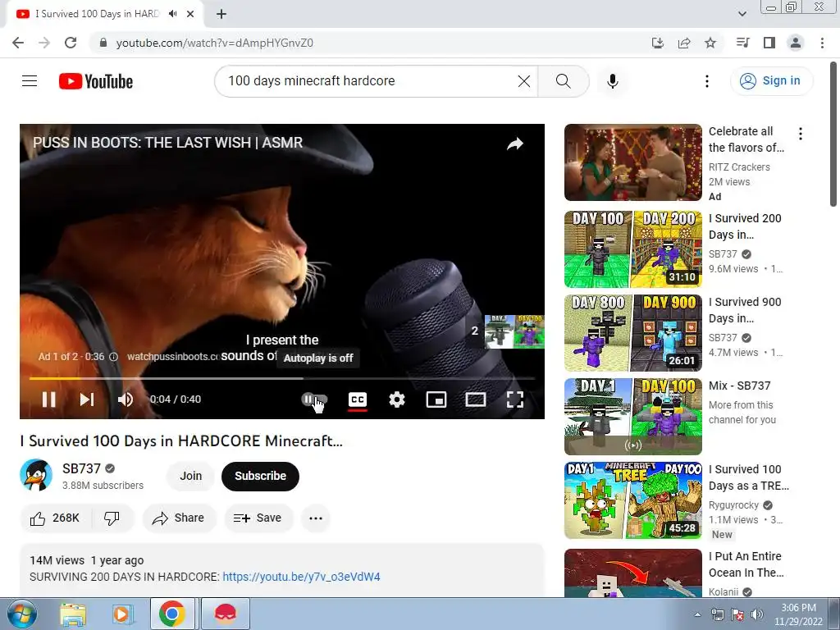Skip to the next video
Image resolution: width=840 pixels, height=630 pixels.
pyautogui.click(x=87, y=399)
